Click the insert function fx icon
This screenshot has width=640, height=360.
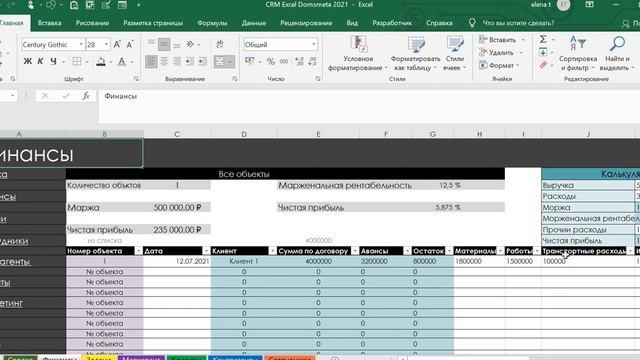[x=86, y=96]
